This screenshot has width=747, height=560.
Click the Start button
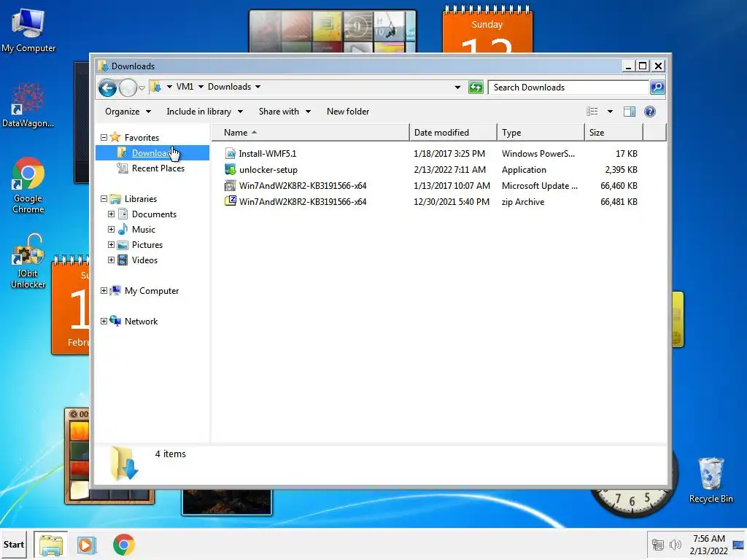click(14, 545)
